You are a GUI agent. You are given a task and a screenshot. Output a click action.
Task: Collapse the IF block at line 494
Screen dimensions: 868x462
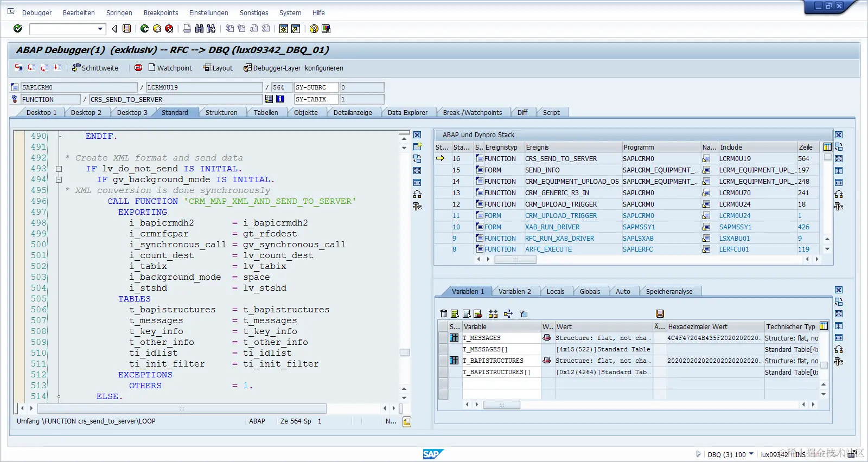click(x=59, y=179)
